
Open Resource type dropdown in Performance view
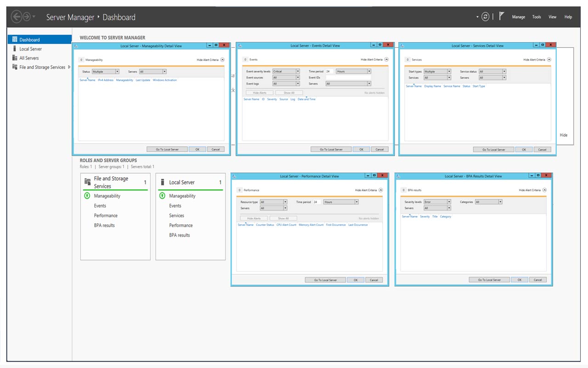click(273, 202)
